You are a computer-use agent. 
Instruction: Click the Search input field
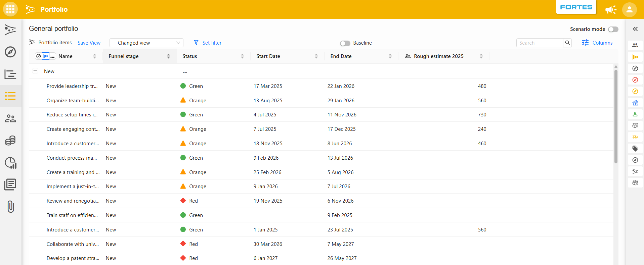click(540, 43)
